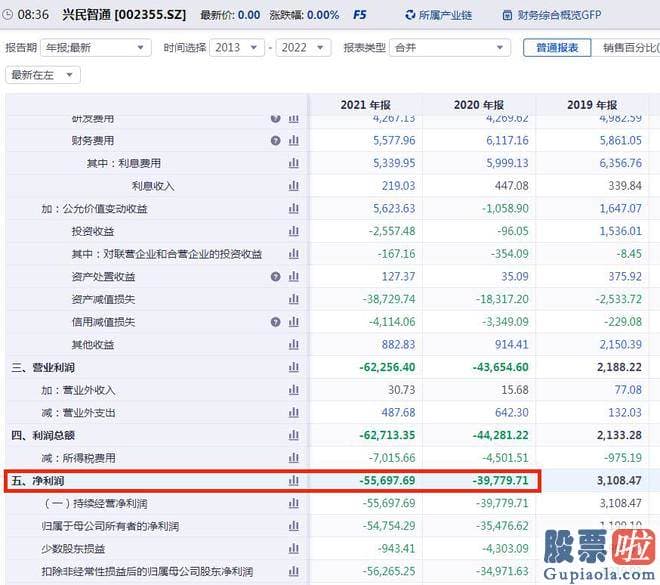Open the 报告期 年报:最新 dropdown
The image size is (660, 585).
(x=96, y=48)
